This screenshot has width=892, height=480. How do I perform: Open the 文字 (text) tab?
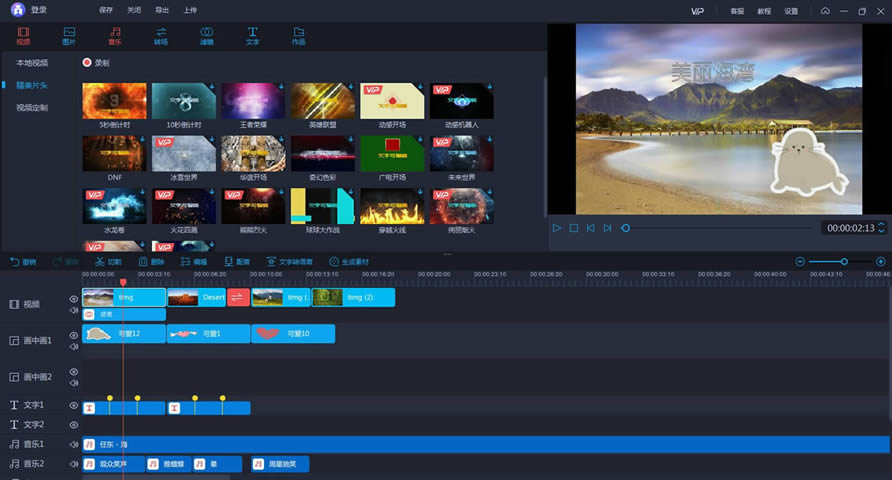pyautogui.click(x=253, y=36)
